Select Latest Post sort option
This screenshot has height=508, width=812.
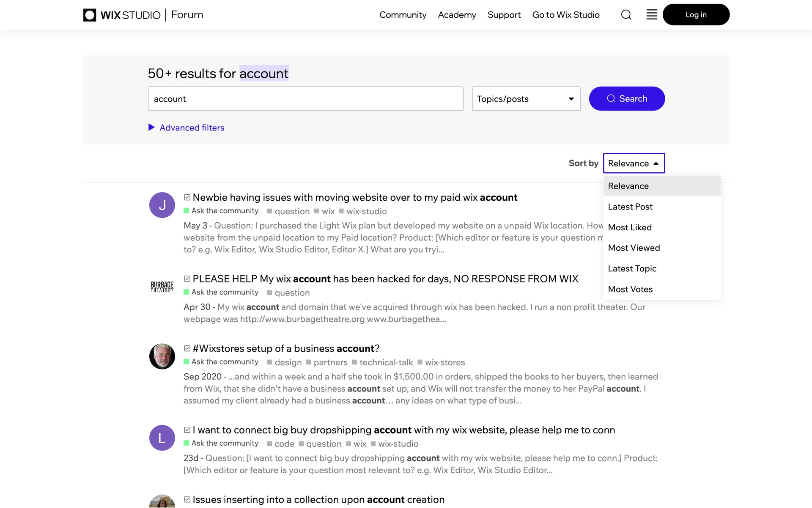click(x=630, y=207)
